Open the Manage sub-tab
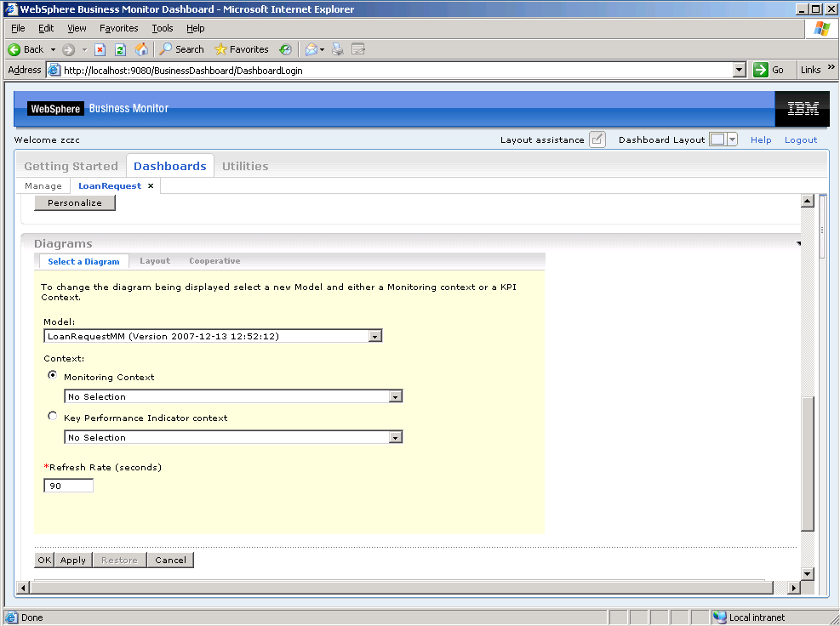The width and height of the screenshot is (840, 626). pos(43,185)
